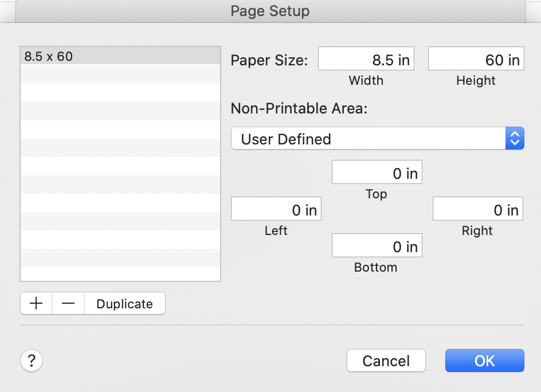Click the "Paper Size:" label

pos(269,61)
